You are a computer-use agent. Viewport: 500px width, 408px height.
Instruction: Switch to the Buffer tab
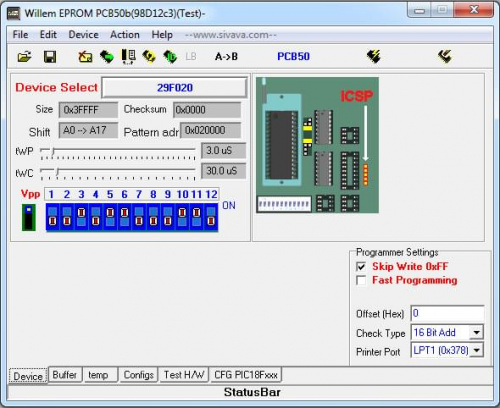[65, 375]
